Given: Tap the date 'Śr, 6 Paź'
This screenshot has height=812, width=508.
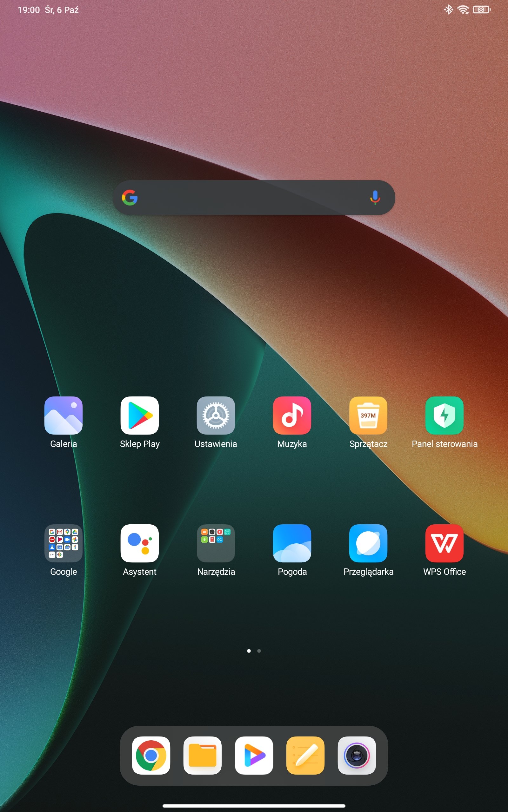Looking at the screenshot, I should 62,10.
